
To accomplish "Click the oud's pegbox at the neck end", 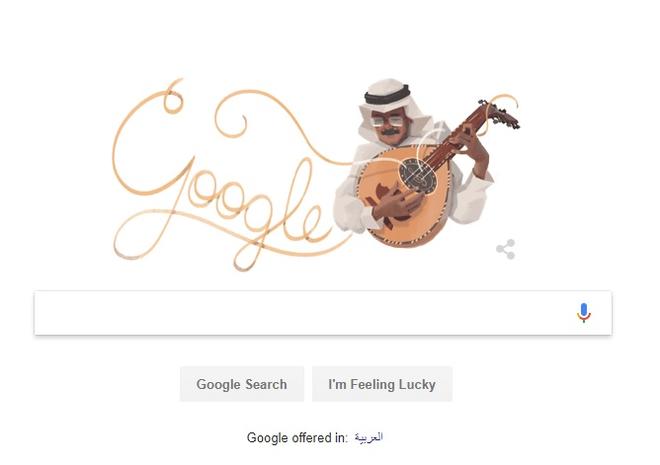I will point(500,112).
